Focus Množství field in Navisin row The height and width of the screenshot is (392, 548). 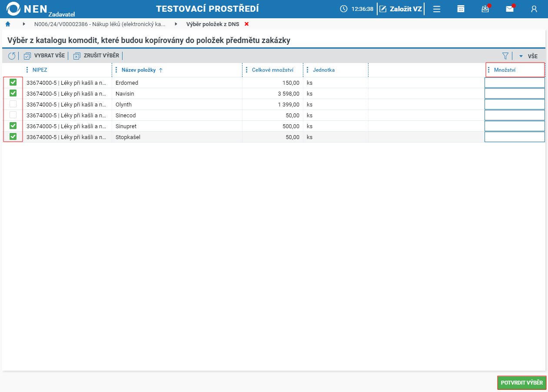tap(515, 93)
